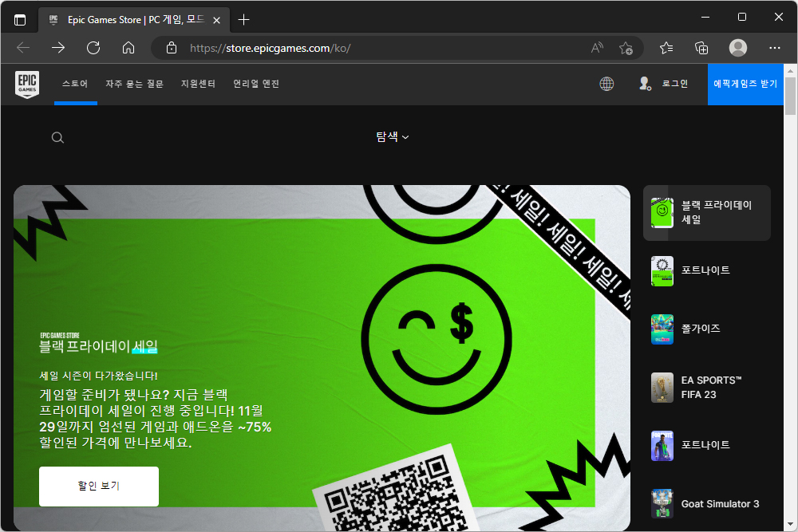Add this page to favorites
Image resolution: width=798 pixels, height=532 pixels.
(626, 48)
